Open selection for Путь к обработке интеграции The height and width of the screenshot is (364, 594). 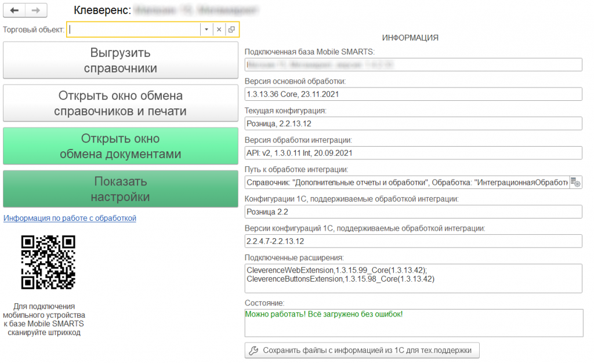click(575, 183)
